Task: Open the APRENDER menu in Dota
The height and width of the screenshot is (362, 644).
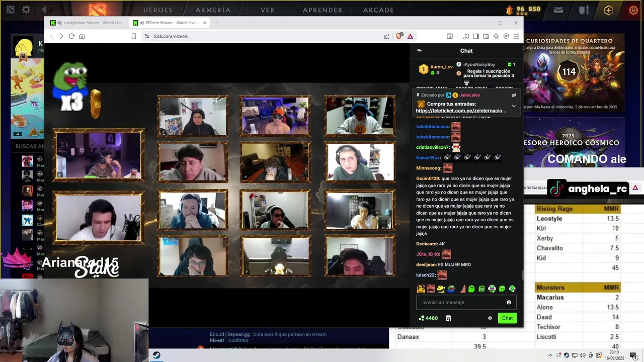Action: [323, 10]
